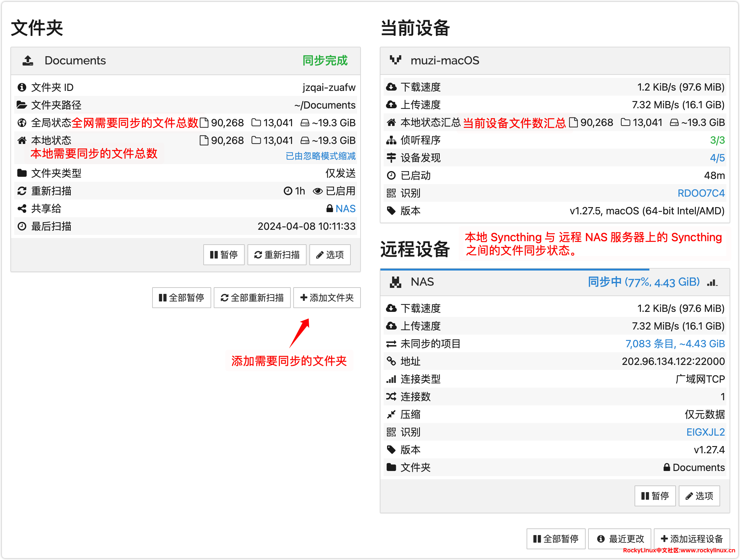The width and height of the screenshot is (740, 560).
Task: Pause the NAS remote device
Action: point(655,496)
